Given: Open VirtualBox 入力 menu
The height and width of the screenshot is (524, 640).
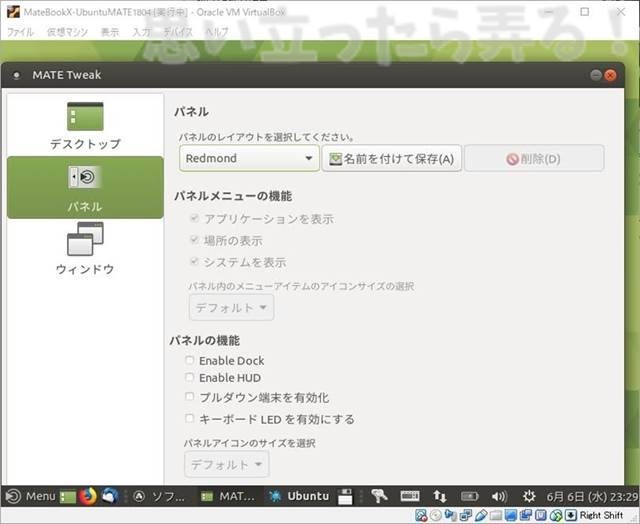Looking at the screenshot, I should tap(142, 32).
